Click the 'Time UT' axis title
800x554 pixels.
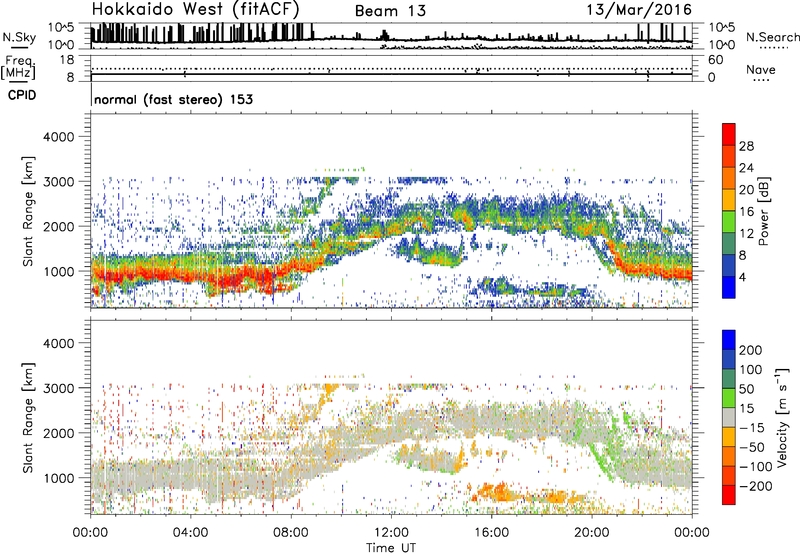[391, 548]
